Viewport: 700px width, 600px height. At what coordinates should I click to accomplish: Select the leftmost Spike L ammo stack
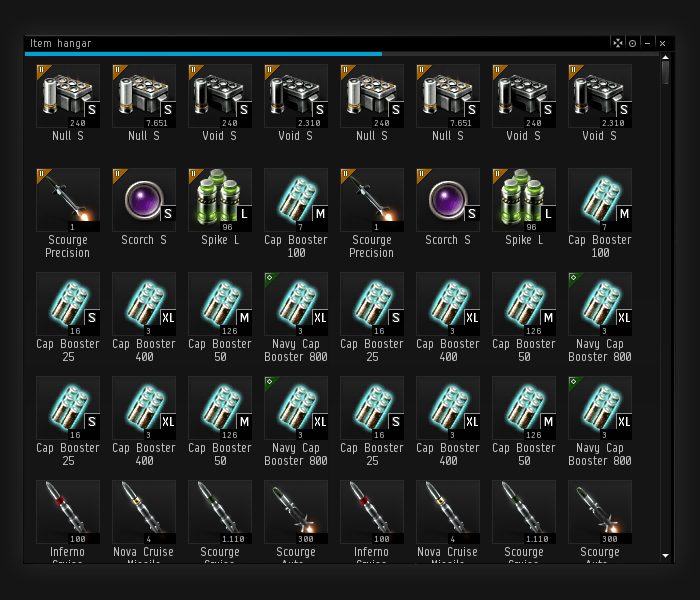pos(220,200)
